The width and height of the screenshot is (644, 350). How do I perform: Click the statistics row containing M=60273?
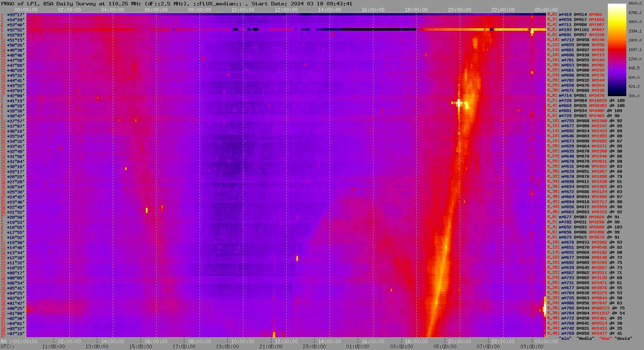pyautogui.click(x=586, y=308)
